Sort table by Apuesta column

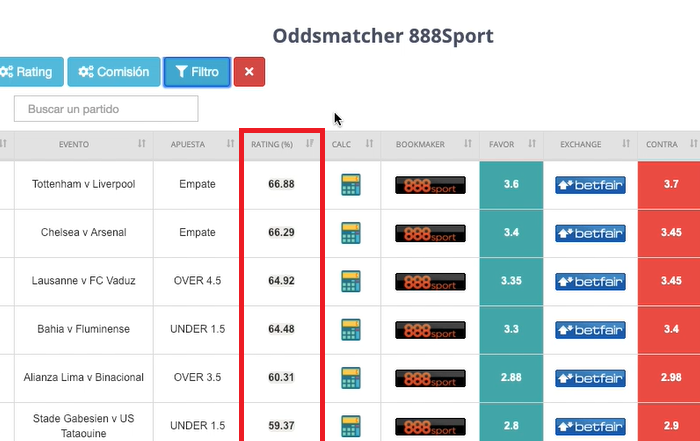click(188, 144)
